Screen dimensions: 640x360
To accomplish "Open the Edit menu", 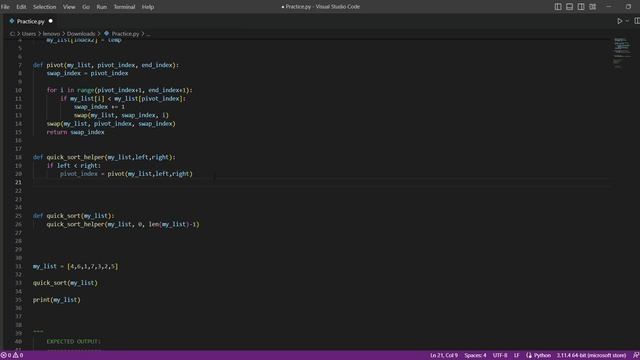I will [x=21, y=7].
